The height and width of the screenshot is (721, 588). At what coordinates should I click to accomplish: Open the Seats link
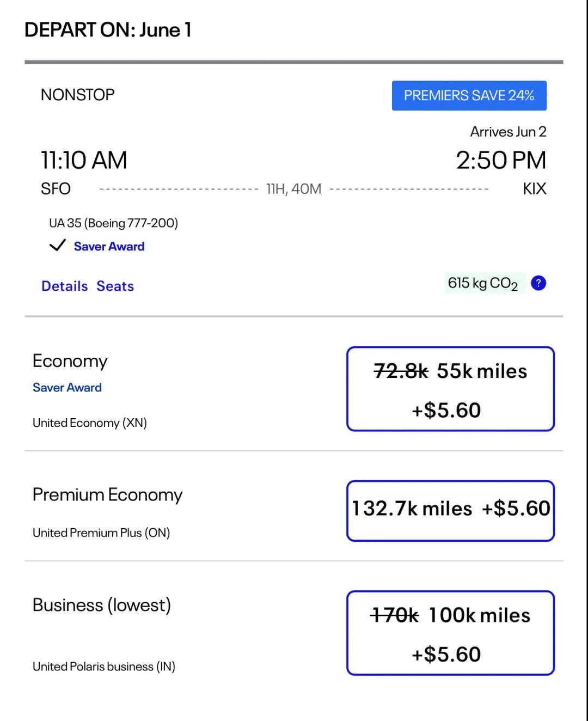115,286
